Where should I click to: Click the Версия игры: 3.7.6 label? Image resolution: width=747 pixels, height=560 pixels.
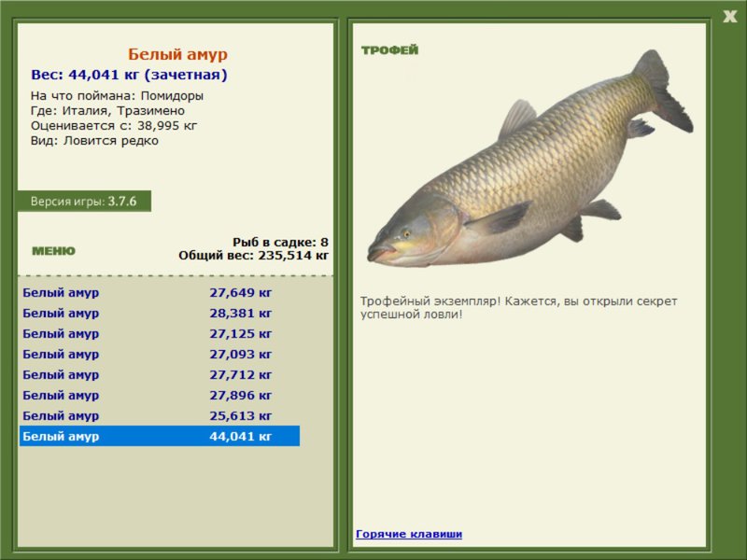coord(84,201)
